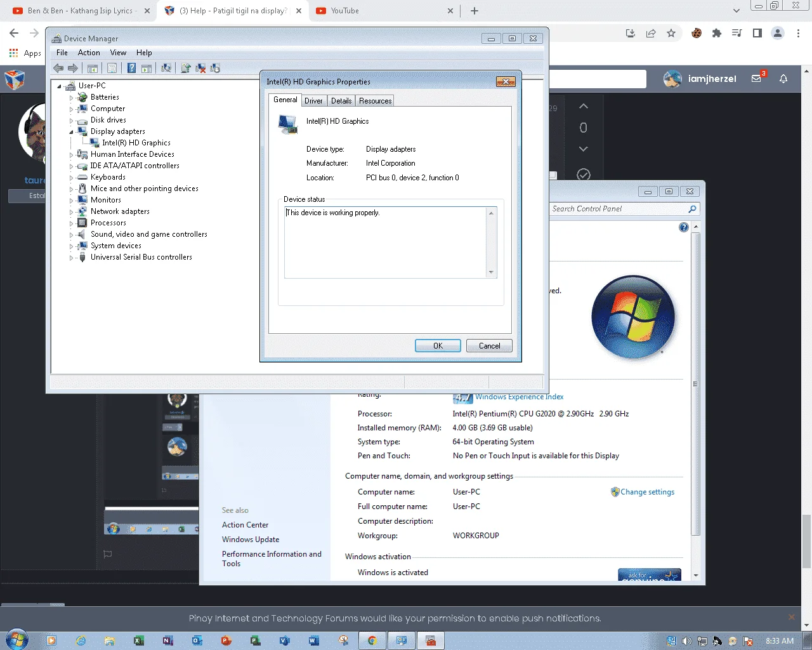Click Cancel in Intel HD Graphics Properties

[489, 346]
